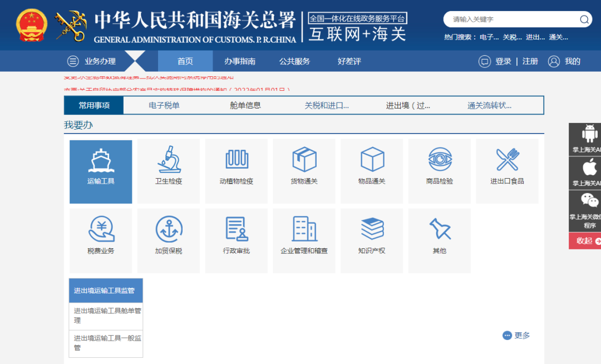Open 卫生检疫 microscope icon
Image resolution: width=601 pixels, height=364 pixels.
tap(168, 161)
